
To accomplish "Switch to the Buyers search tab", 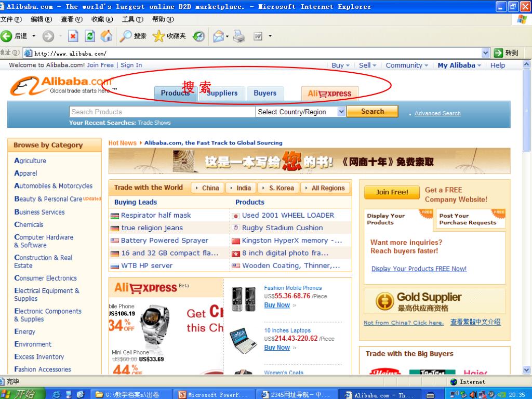I will 265,94.
